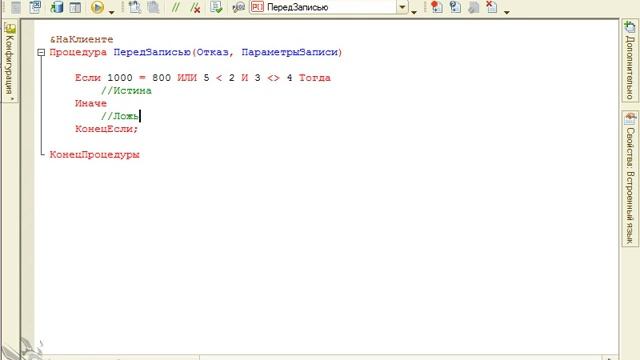Click the &НаКлиенте directive in the code
Screen dimensions: 640x360
tap(82, 40)
